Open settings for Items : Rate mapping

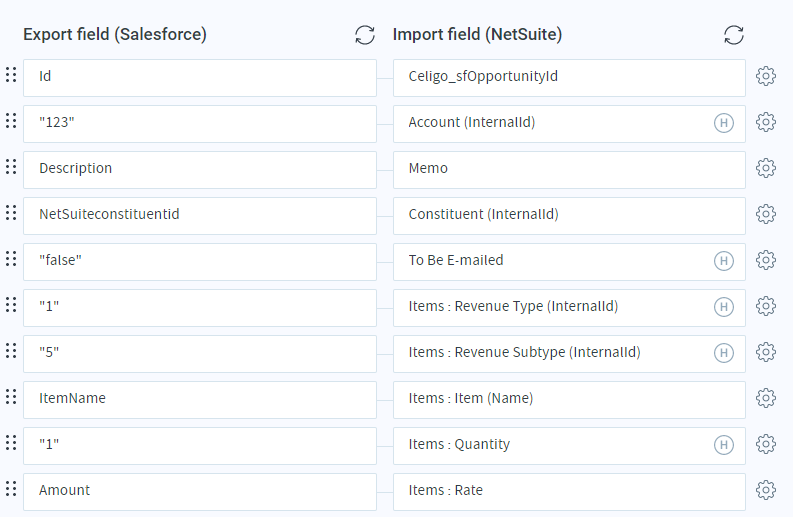pyautogui.click(x=766, y=490)
